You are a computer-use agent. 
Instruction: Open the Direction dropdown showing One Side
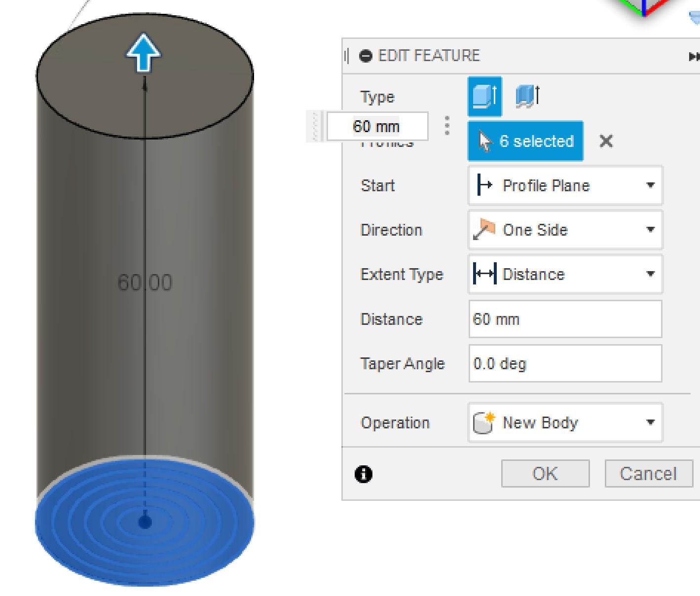coord(565,230)
